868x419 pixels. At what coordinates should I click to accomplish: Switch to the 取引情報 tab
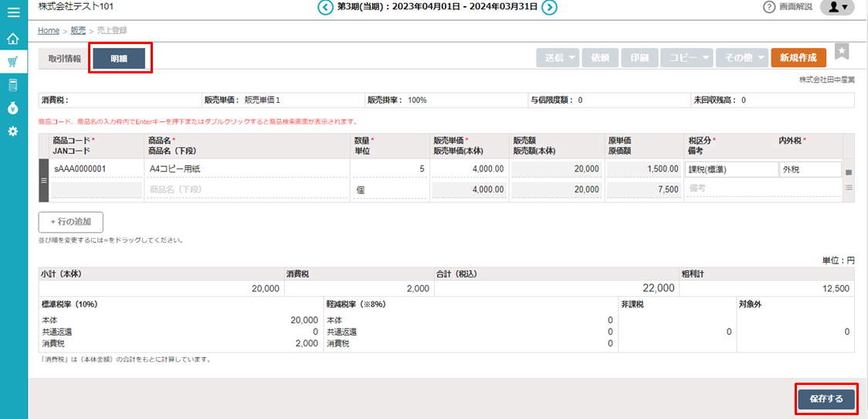65,59
